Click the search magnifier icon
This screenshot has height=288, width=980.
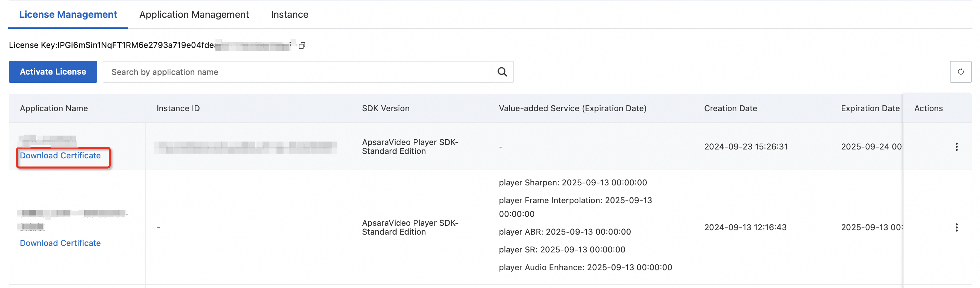point(502,72)
